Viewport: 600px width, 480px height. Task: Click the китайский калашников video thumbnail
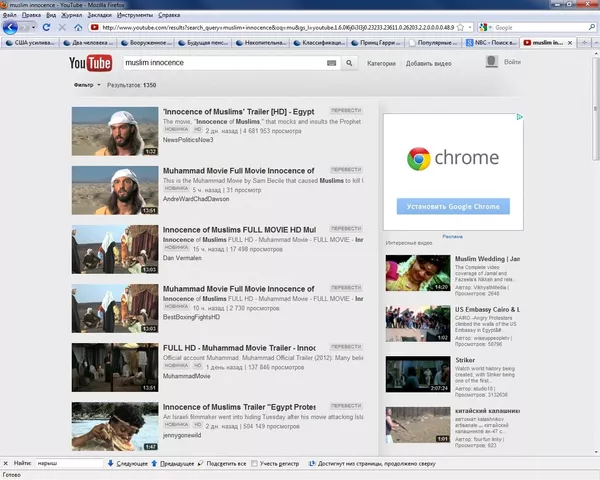click(x=418, y=424)
